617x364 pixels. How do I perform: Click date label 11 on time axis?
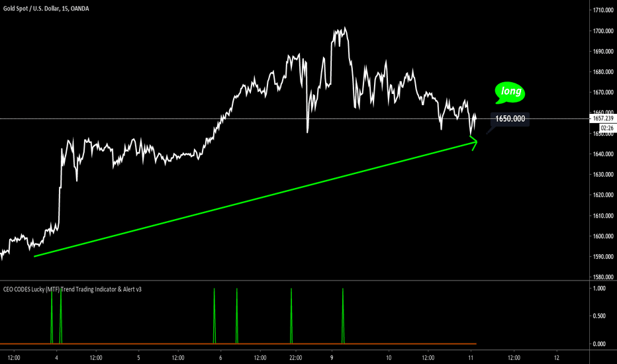(x=471, y=357)
